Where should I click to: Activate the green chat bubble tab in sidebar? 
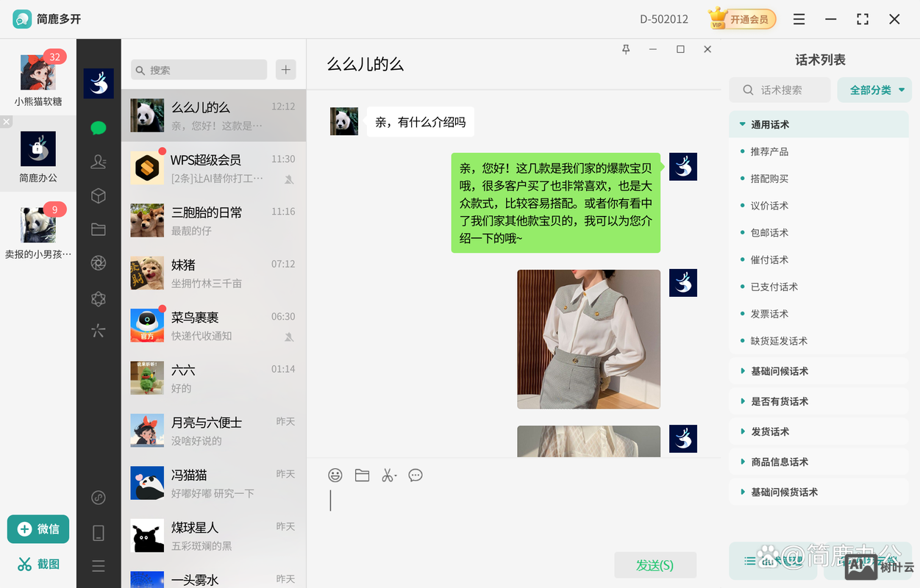(99, 128)
